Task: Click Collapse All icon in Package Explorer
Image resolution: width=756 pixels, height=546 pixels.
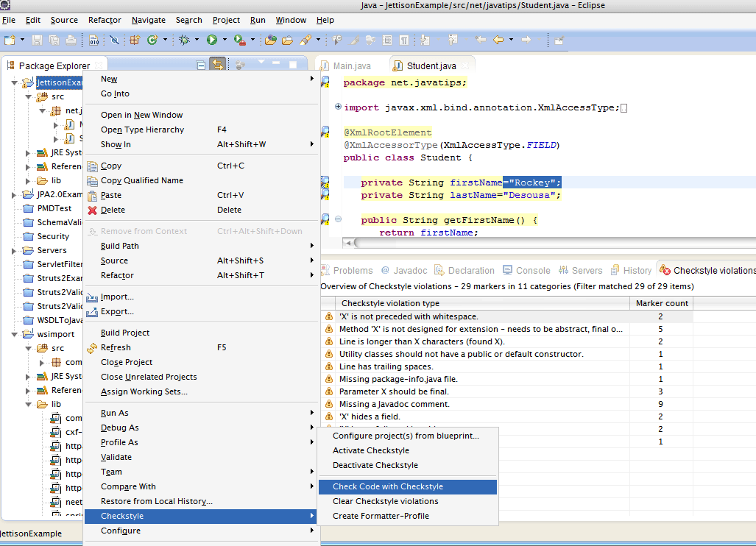Action: click(201, 65)
